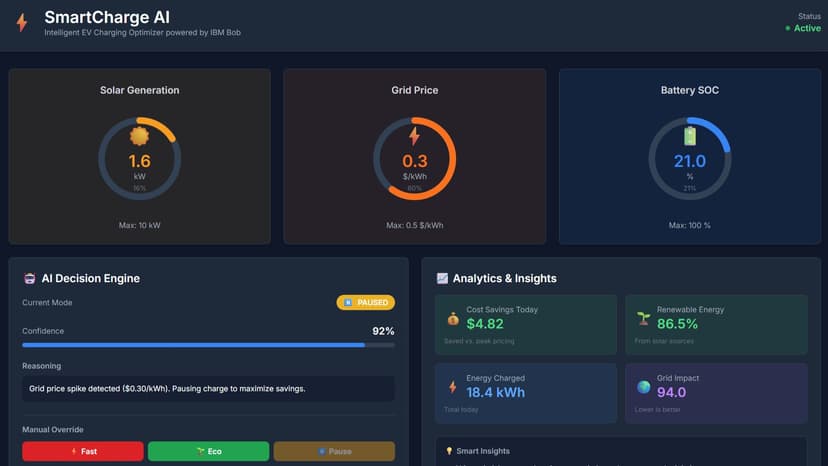Activate Fast charging override

coord(83,451)
